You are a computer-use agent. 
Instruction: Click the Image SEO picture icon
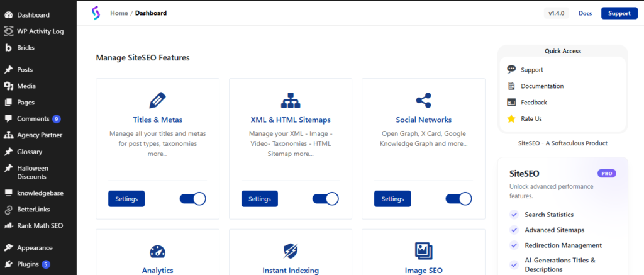click(423, 251)
